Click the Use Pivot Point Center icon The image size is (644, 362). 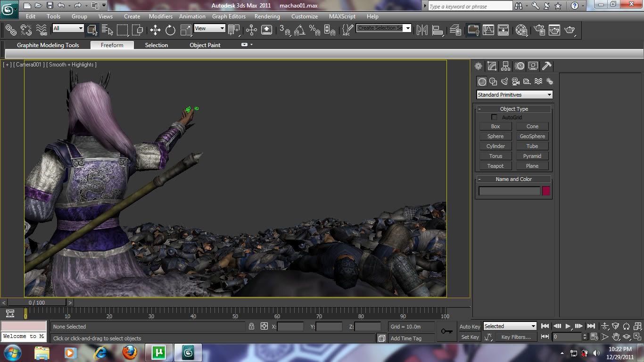point(234,30)
